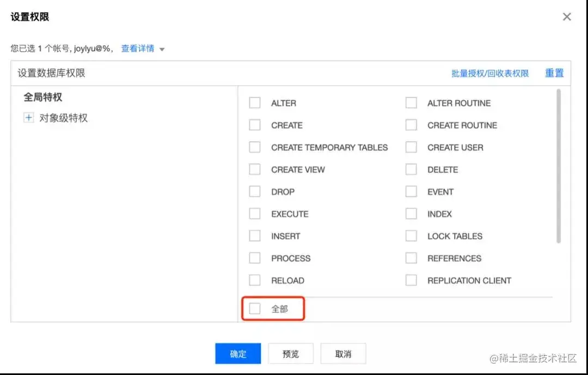Tick the CREATE USER checkbox

(x=411, y=147)
